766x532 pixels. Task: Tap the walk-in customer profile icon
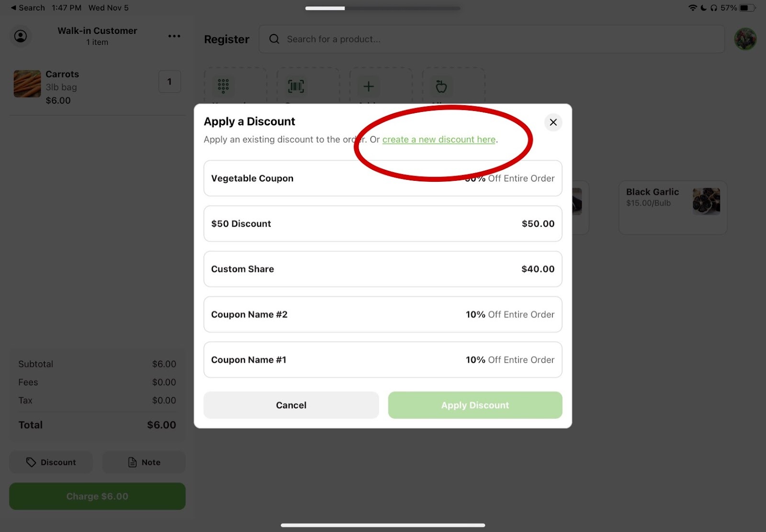pyautogui.click(x=21, y=36)
